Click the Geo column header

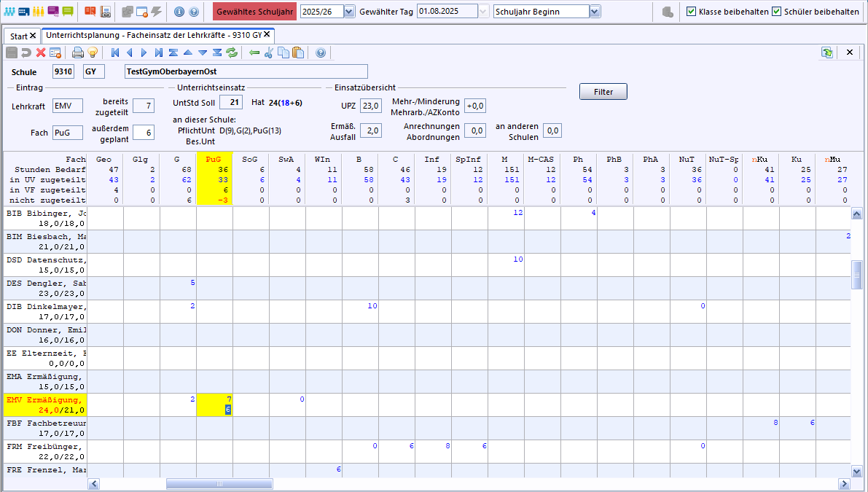click(x=103, y=160)
